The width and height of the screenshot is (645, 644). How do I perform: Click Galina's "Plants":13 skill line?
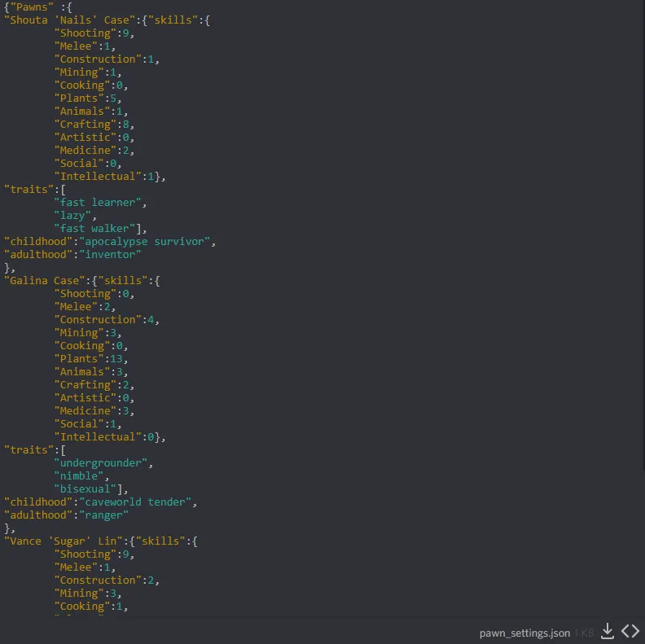click(x=91, y=358)
